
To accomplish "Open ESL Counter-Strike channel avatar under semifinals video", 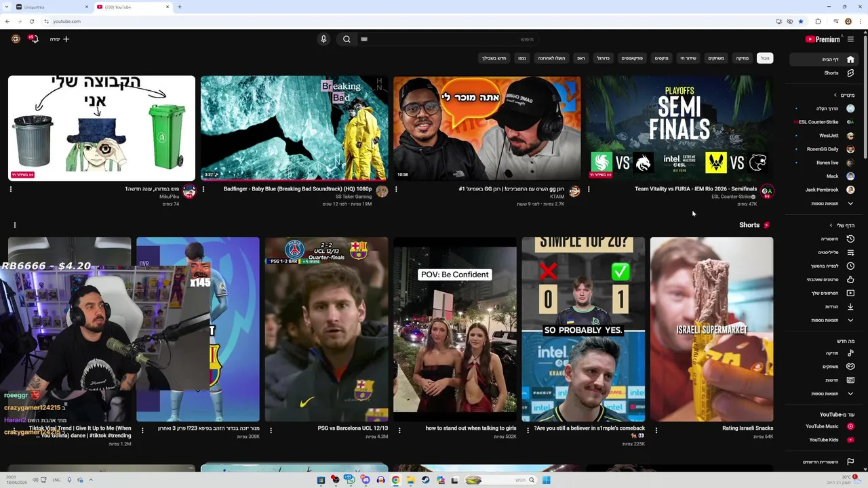I will click(x=767, y=192).
